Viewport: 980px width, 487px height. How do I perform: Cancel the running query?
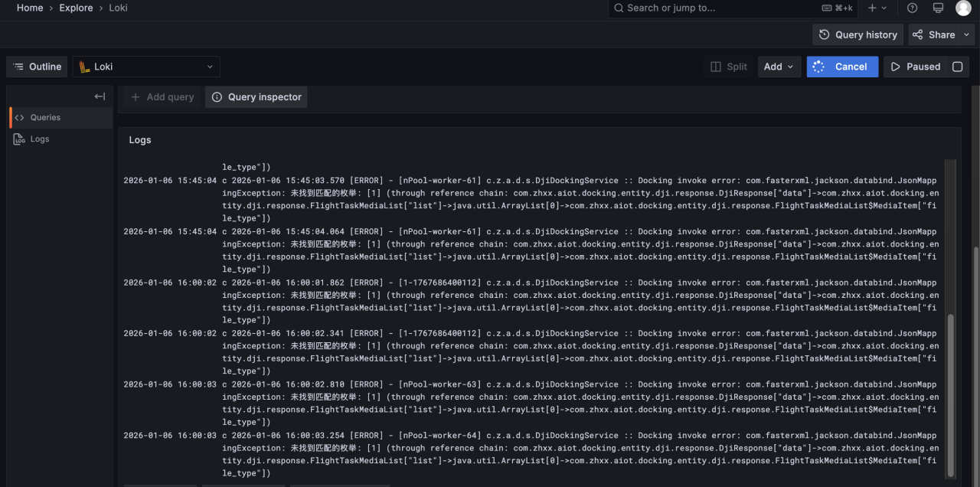pos(842,67)
